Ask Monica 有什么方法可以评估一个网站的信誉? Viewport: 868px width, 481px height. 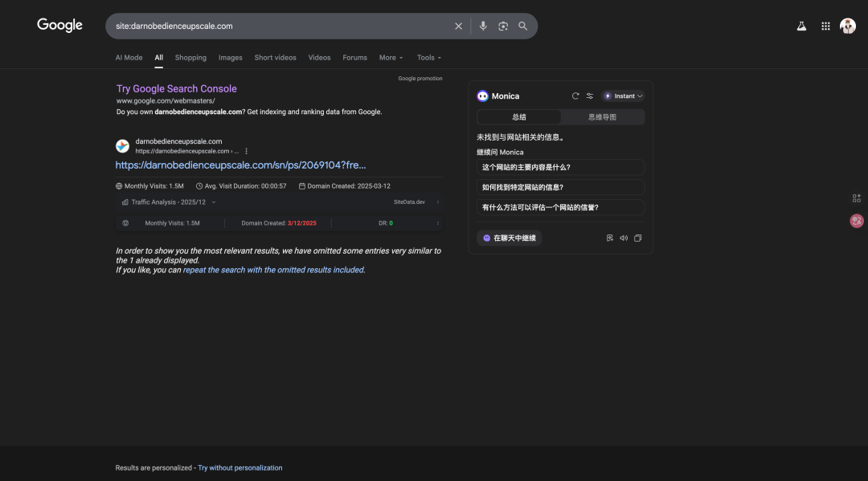coord(560,207)
